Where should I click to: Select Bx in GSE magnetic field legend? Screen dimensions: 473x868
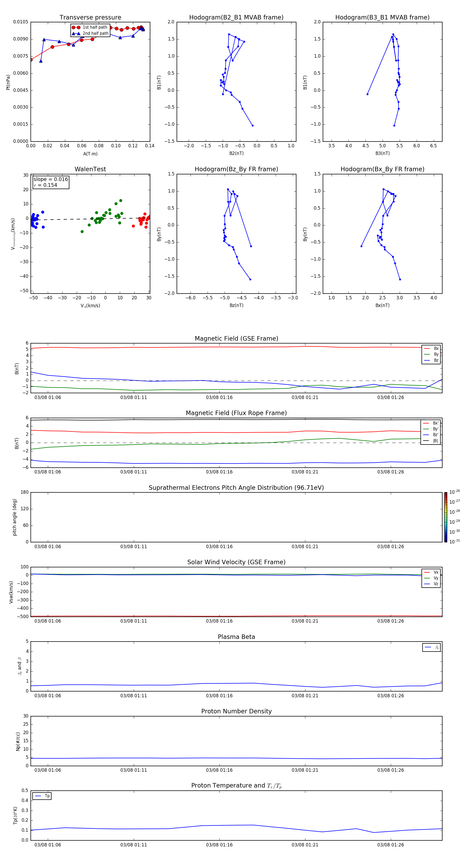[431, 349]
